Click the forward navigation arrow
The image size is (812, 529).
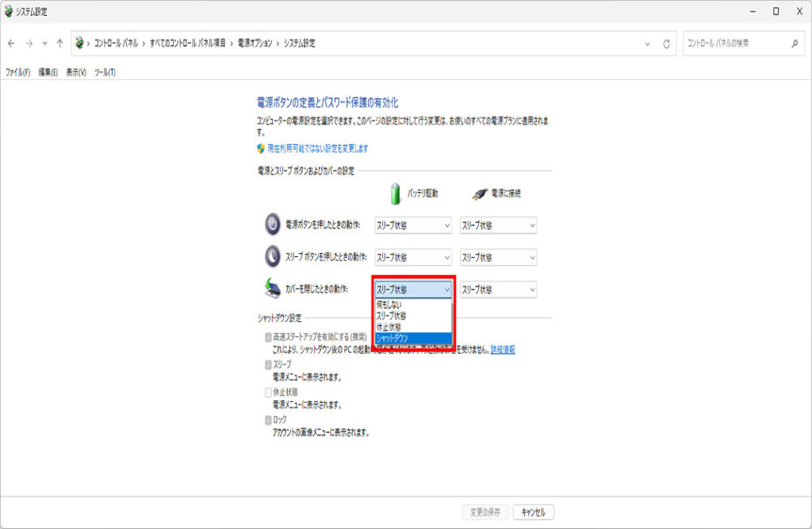29,44
